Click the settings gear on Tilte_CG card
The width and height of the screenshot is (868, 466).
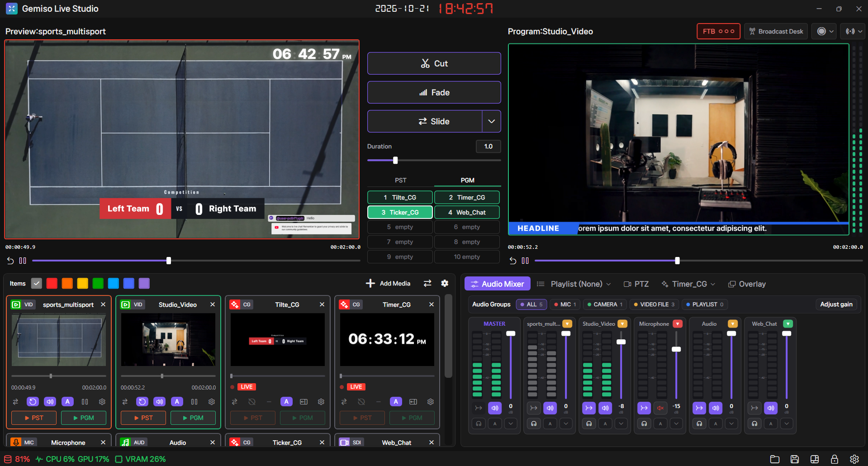pos(321,402)
